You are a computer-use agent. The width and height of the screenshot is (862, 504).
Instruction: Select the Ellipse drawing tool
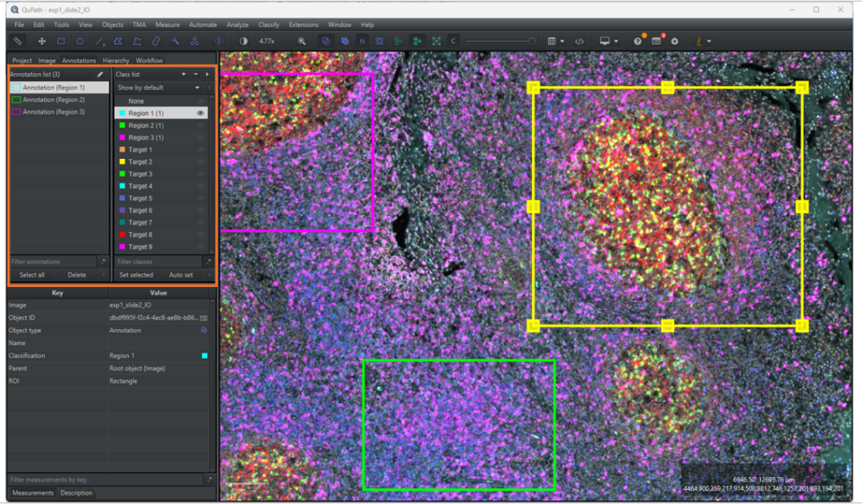tap(78, 40)
